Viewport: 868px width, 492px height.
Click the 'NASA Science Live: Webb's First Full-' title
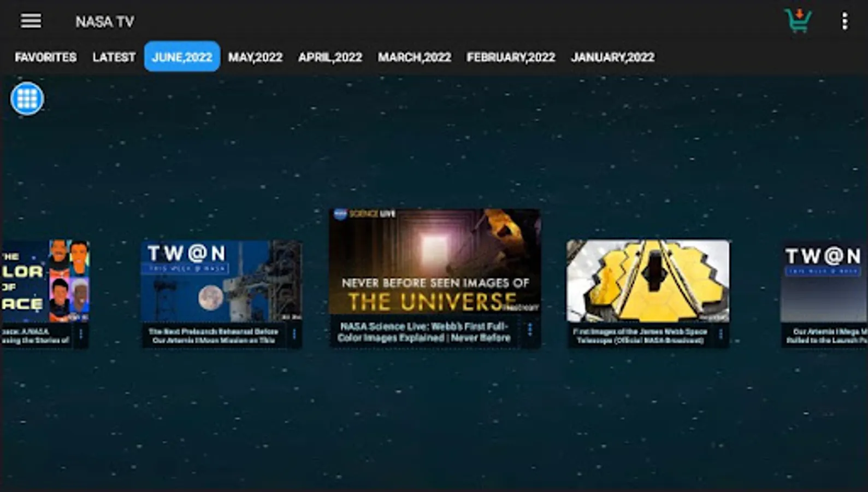click(424, 326)
